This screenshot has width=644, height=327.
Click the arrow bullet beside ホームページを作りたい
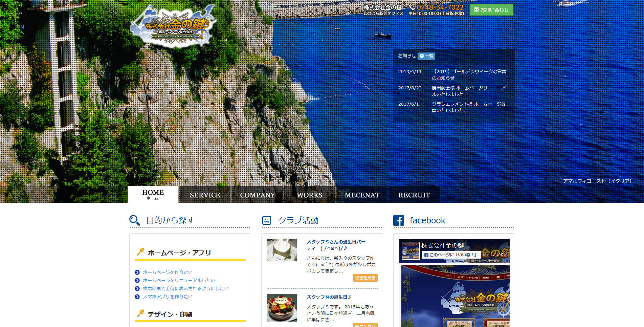click(137, 272)
